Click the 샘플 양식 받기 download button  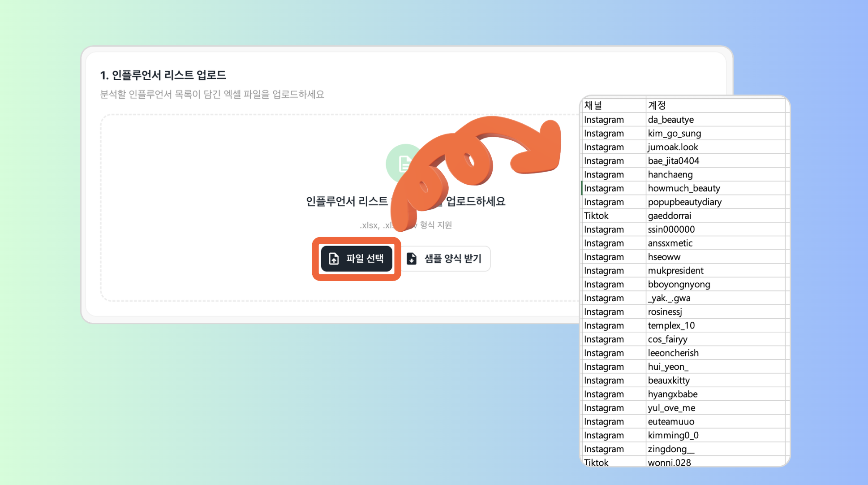pyautogui.click(x=445, y=259)
